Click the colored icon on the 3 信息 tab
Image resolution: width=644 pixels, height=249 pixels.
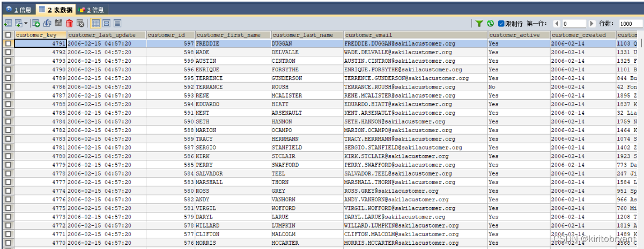82,10
